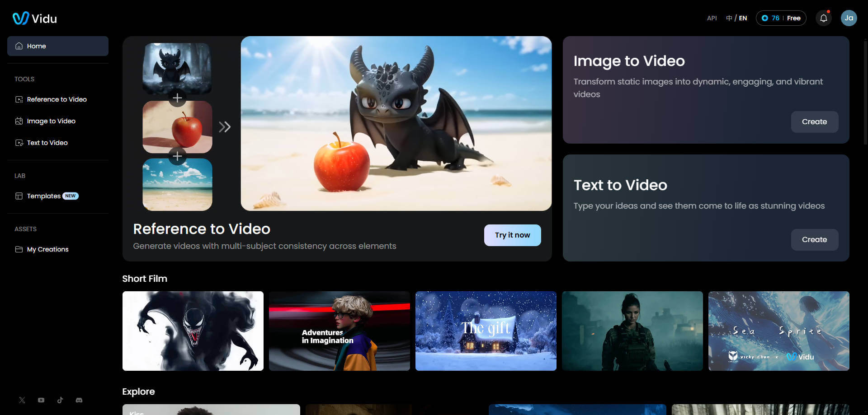Switch language to Chinese (中)

click(729, 18)
